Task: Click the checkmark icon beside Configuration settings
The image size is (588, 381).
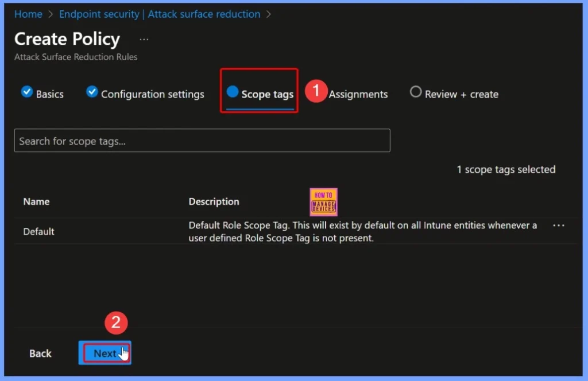Action: [x=92, y=92]
